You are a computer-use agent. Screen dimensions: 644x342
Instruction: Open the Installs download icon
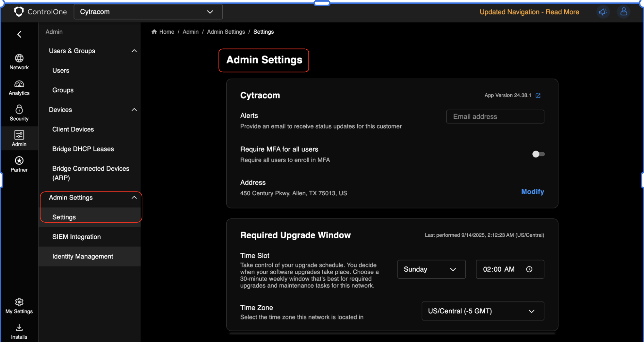(19, 331)
